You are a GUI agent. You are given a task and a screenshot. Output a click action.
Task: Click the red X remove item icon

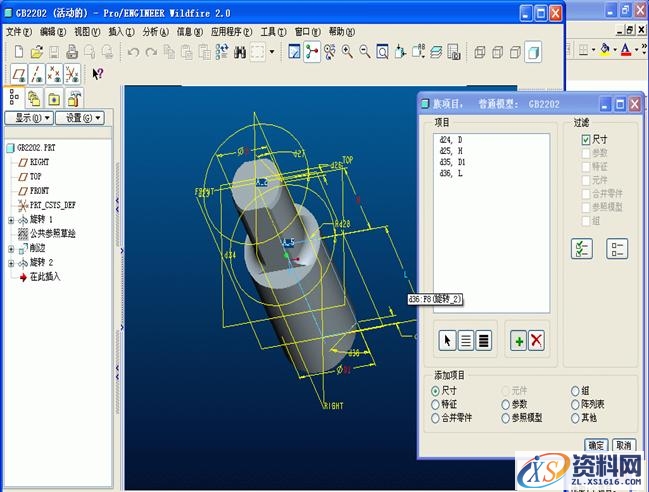(536, 341)
